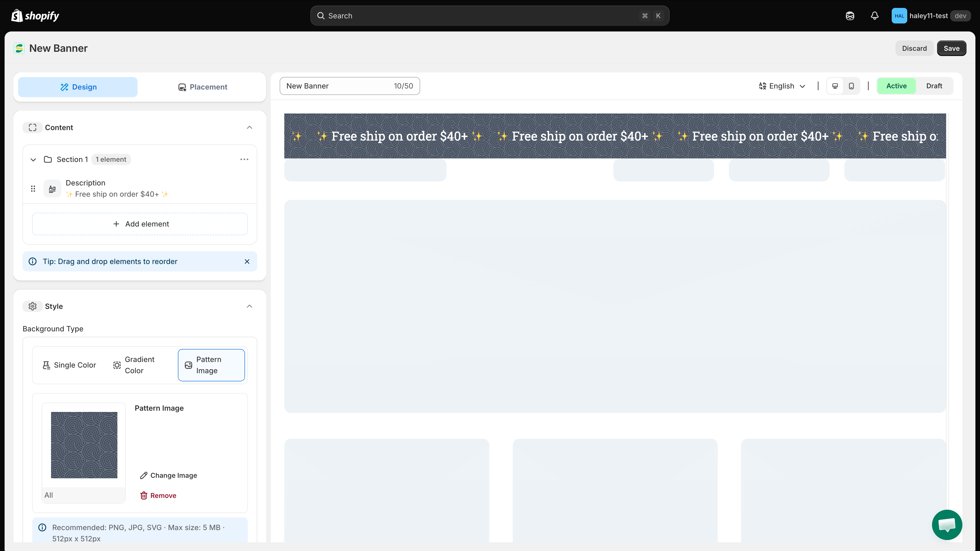Click the New Banner name field
980x551 pixels.
(350, 86)
